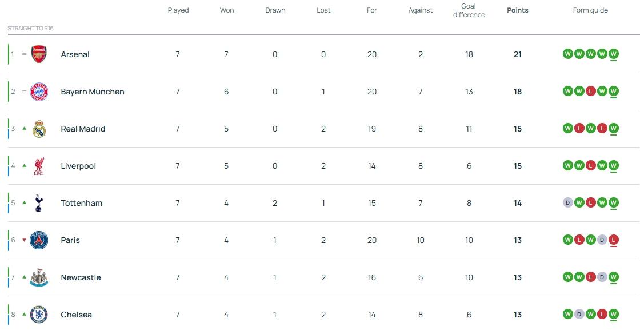Image resolution: width=644 pixels, height=330 pixels.
Task: Click Paris's latest red loss badge
Action: [x=613, y=240]
